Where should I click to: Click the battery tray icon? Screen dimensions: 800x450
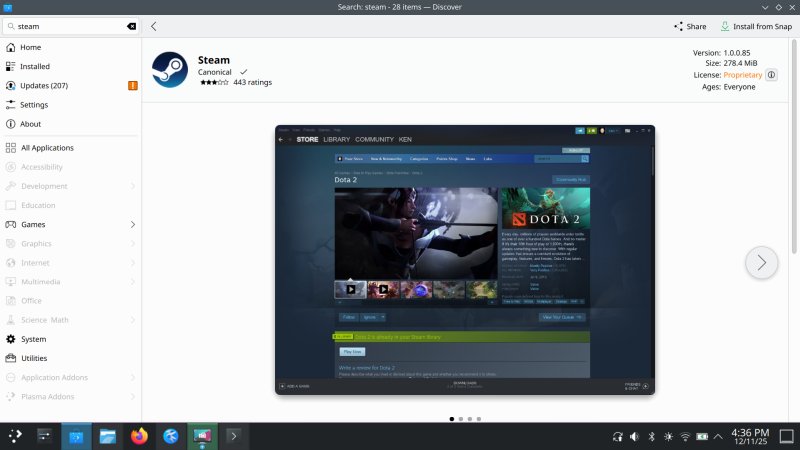[702, 437]
